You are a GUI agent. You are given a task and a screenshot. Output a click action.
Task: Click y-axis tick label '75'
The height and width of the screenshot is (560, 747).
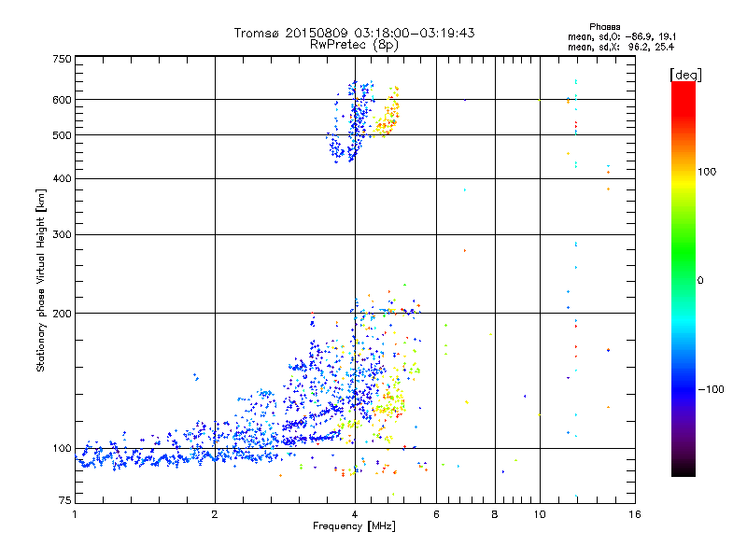65,500
